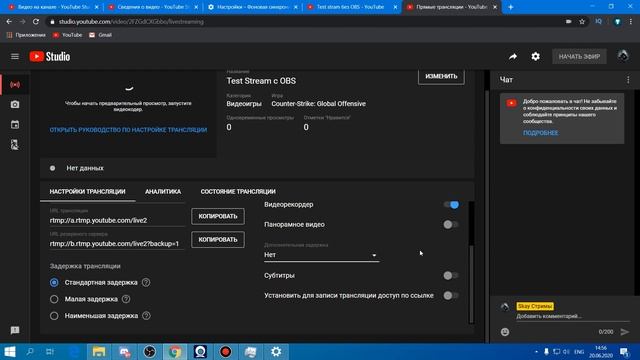Click the Windows Start button
The width and height of the screenshot is (640, 360).
point(10,351)
